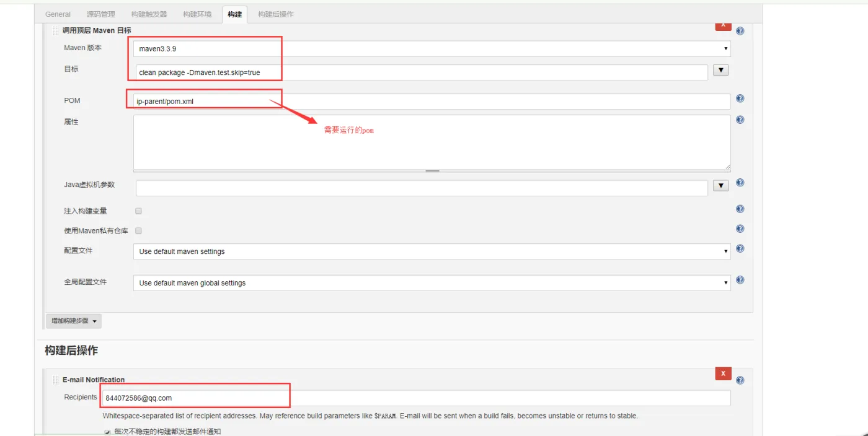Open the Maven 版本 dropdown
Screen dimensions: 868x436
432,48
